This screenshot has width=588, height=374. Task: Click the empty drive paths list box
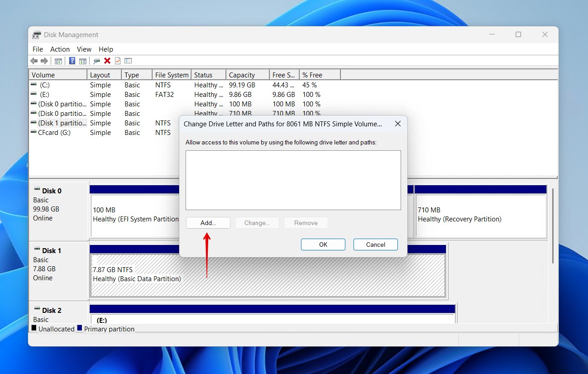click(x=293, y=180)
